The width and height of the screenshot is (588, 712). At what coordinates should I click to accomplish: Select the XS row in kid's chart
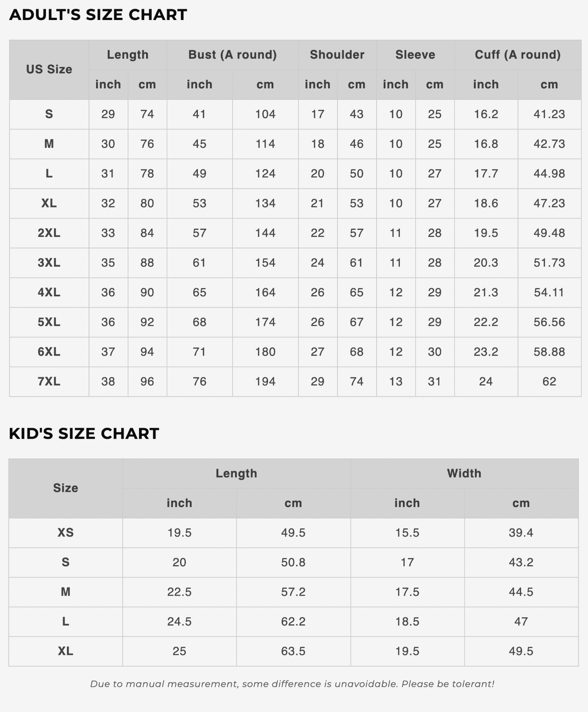click(66, 532)
